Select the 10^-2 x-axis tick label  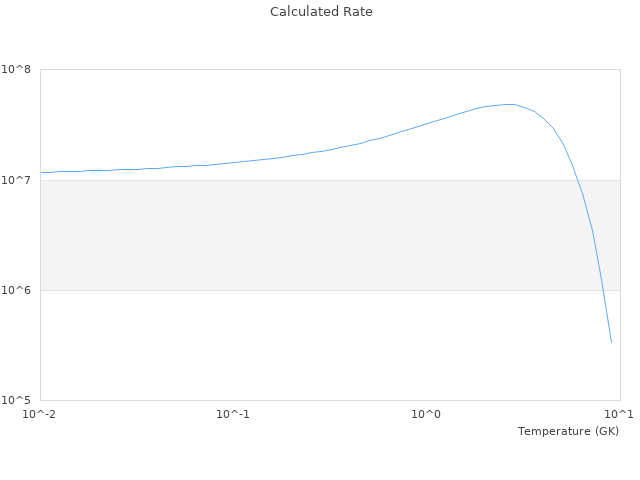click(40, 414)
